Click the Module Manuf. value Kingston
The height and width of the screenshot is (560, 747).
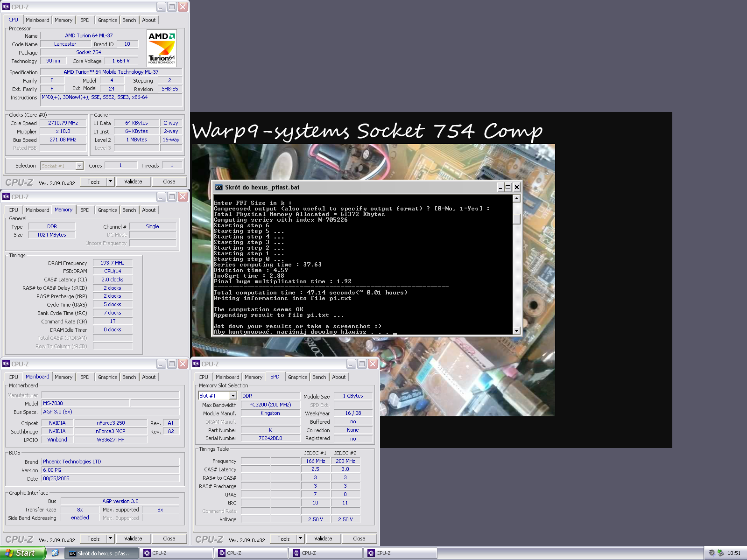coord(270,413)
